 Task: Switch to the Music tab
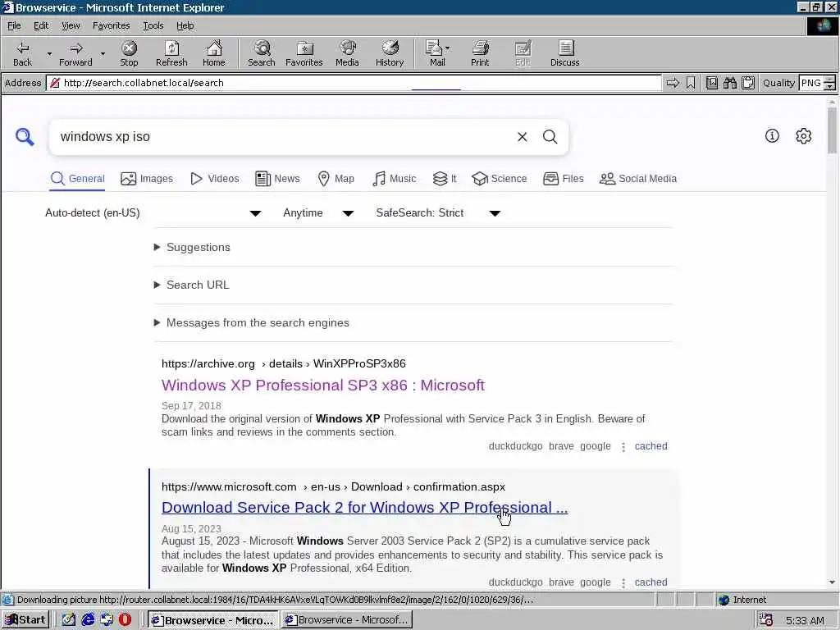coord(394,178)
